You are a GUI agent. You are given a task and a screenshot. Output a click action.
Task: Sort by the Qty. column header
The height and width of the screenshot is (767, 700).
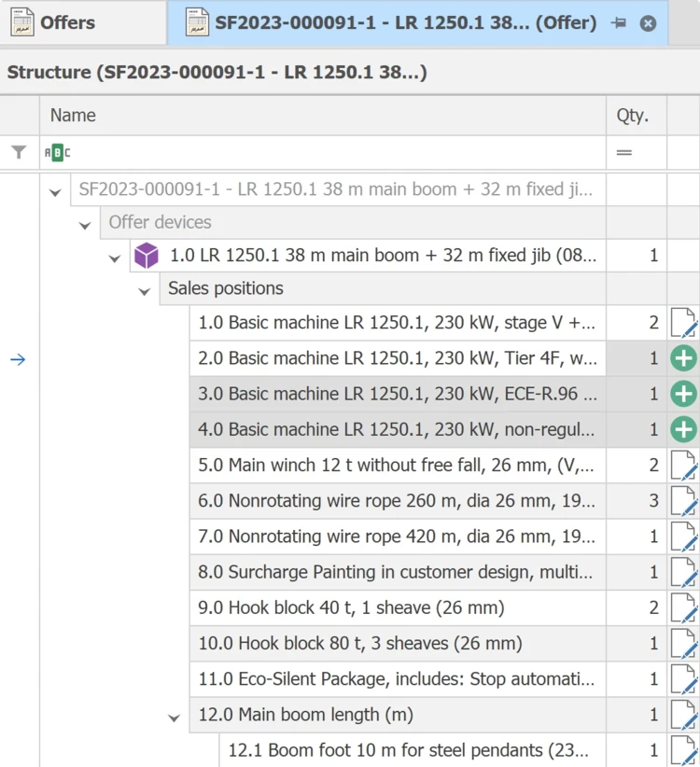point(632,116)
